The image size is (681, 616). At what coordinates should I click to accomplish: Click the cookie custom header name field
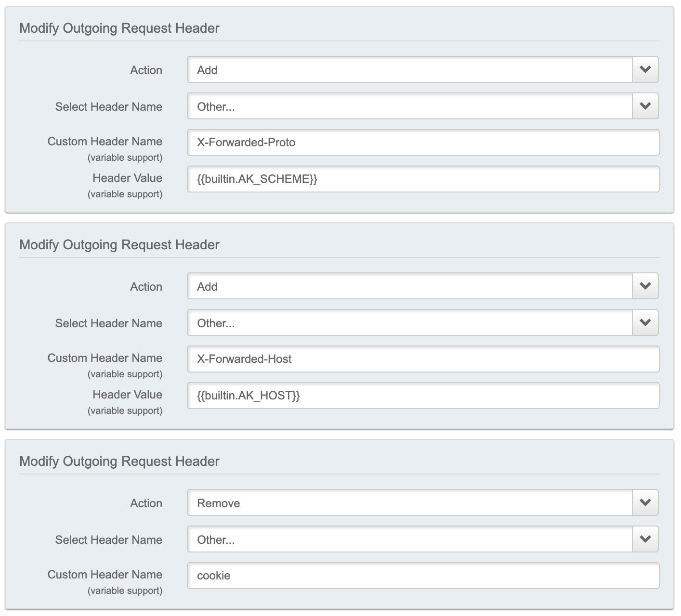[x=423, y=576]
